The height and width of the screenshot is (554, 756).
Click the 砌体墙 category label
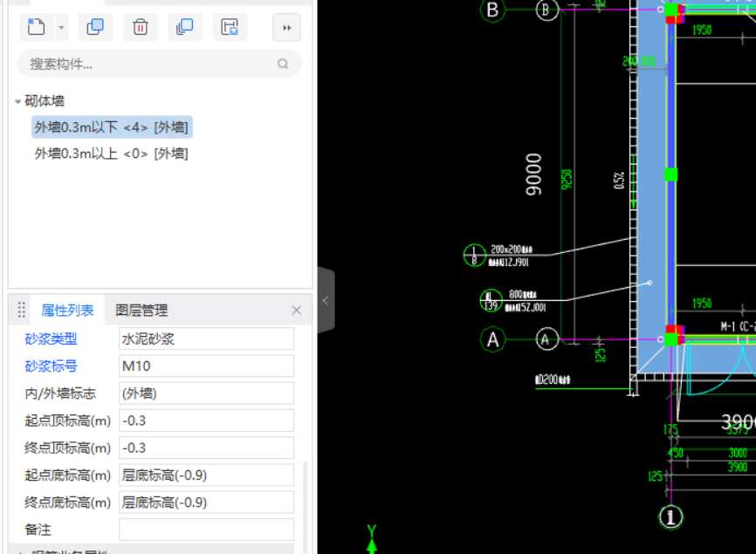(45, 101)
